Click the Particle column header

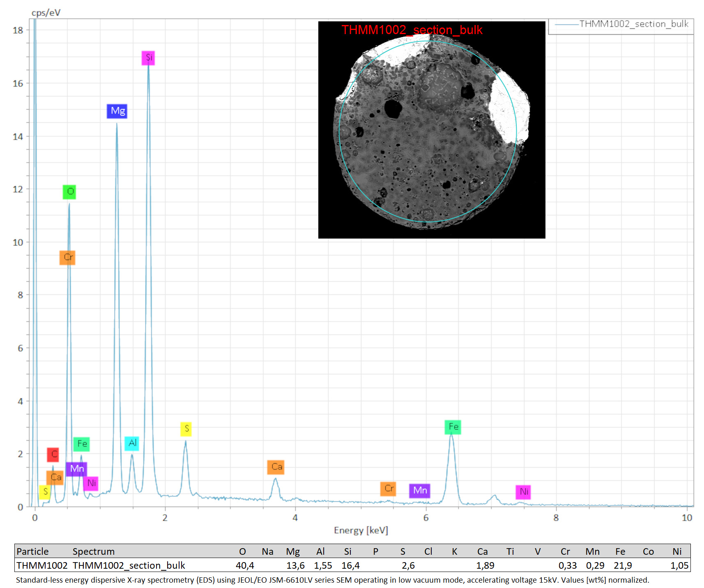click(x=32, y=551)
